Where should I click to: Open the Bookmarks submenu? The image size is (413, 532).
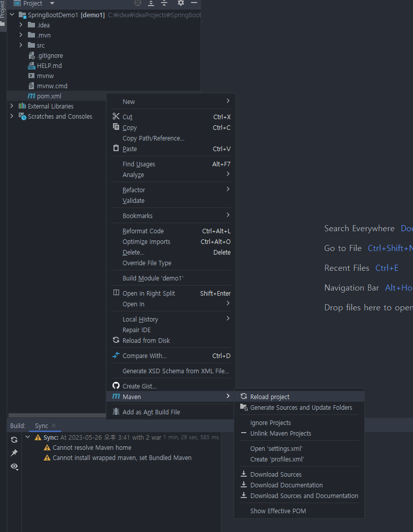pos(171,216)
